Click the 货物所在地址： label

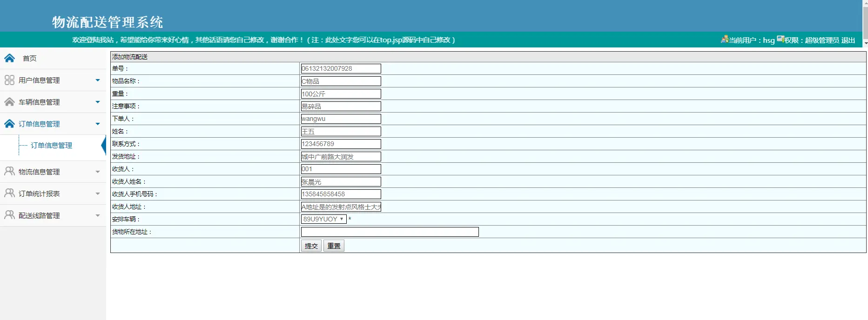[132, 232]
